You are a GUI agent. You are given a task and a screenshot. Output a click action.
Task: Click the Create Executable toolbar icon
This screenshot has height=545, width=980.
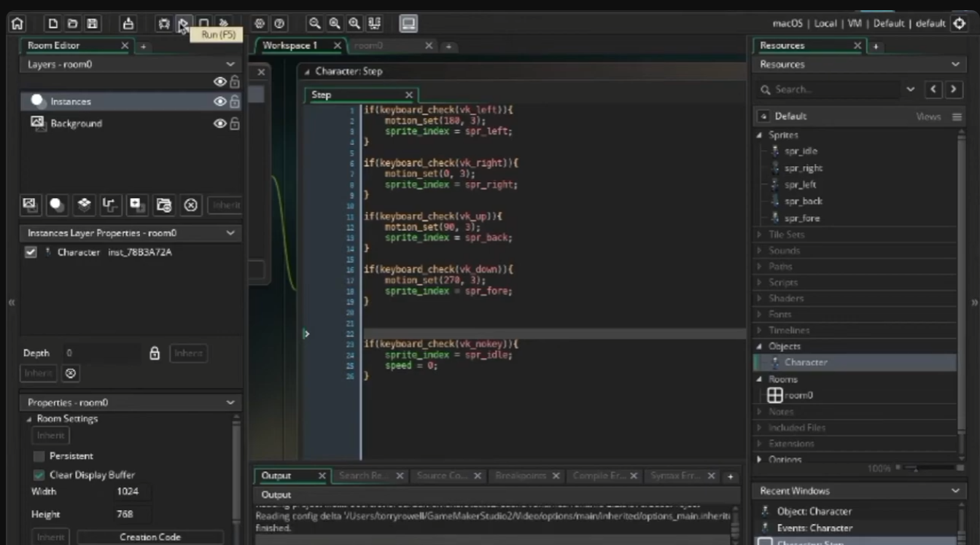pos(128,23)
